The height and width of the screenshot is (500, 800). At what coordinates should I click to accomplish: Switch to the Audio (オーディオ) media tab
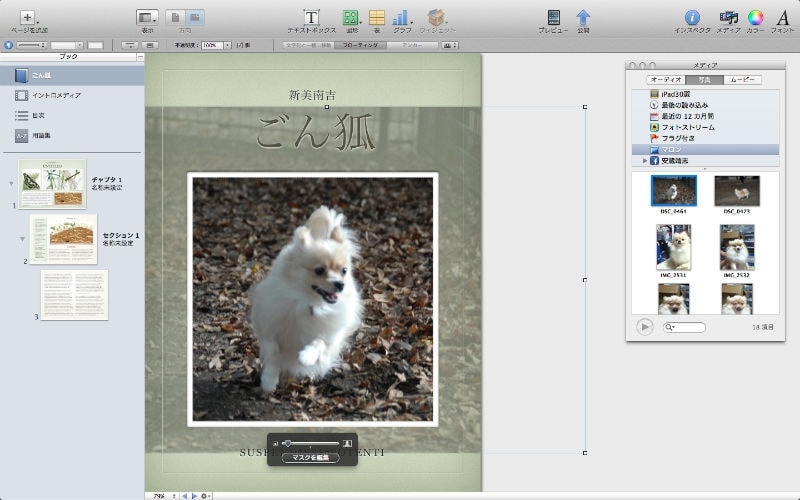pyautogui.click(x=665, y=79)
